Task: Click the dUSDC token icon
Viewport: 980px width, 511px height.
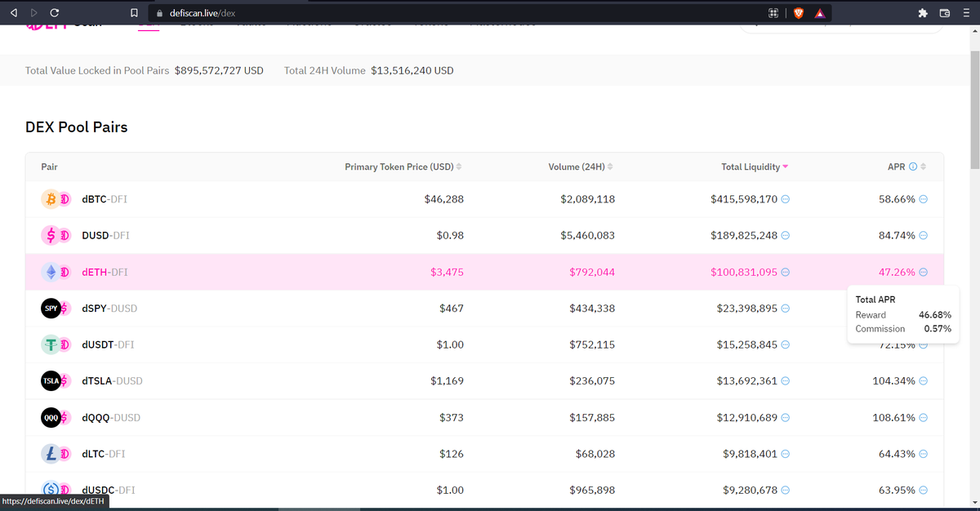Action: tap(51, 490)
